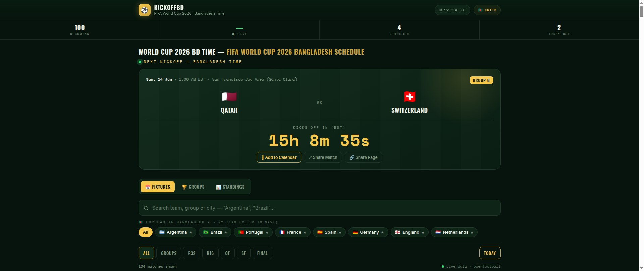Click the star next to Germany

click(382, 232)
